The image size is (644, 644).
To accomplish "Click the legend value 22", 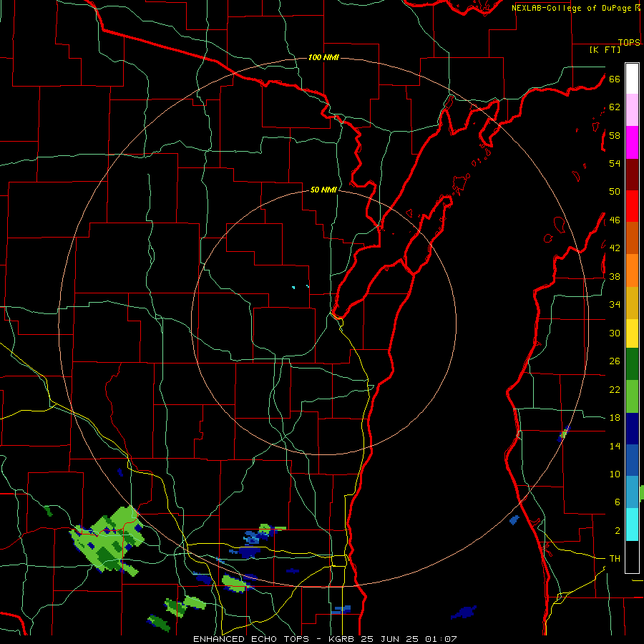I will (x=615, y=389).
